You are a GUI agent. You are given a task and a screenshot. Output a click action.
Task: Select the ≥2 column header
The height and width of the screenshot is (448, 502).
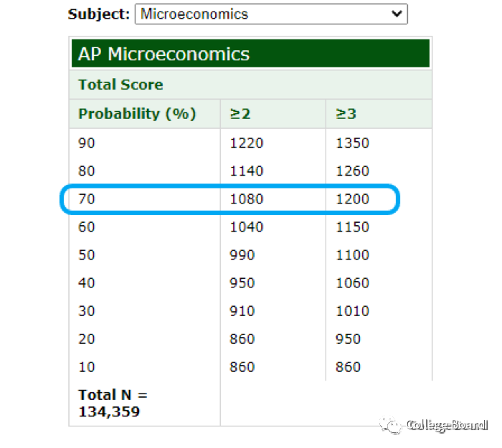point(240,114)
